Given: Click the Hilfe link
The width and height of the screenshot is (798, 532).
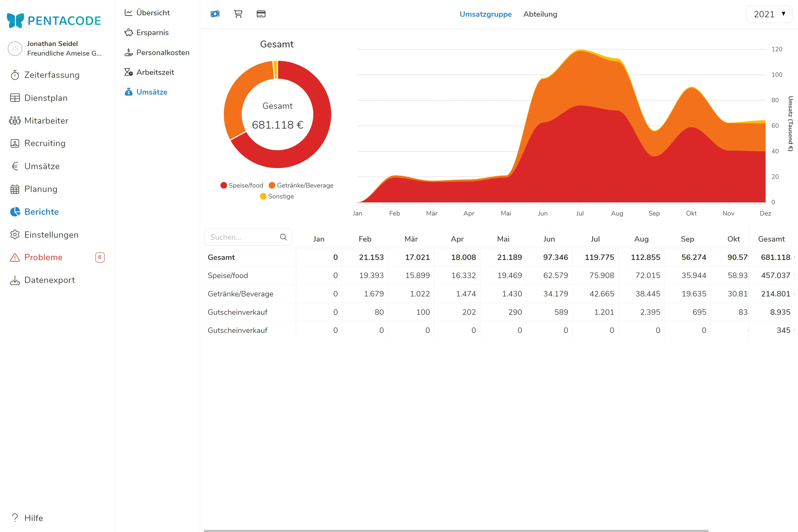Looking at the screenshot, I should pyautogui.click(x=33, y=518).
